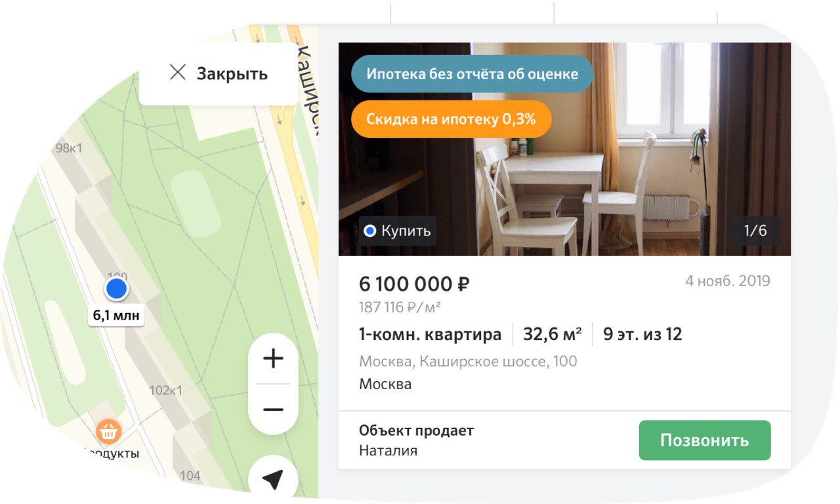The image size is (840, 504).
Task: Select the Купить radio indicator on photo
Action: [x=370, y=231]
